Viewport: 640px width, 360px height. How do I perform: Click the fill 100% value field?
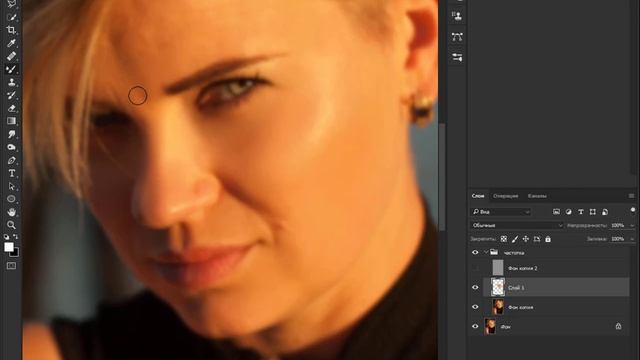(x=618, y=239)
